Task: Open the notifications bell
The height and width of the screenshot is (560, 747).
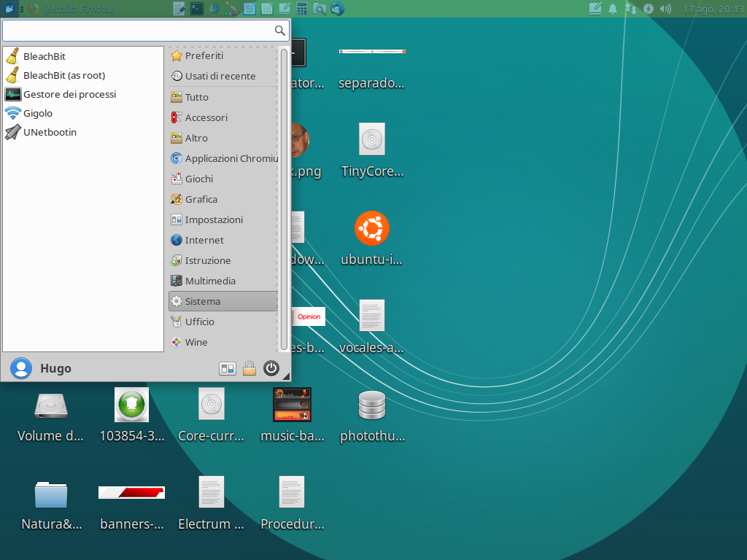Action: 613,9
